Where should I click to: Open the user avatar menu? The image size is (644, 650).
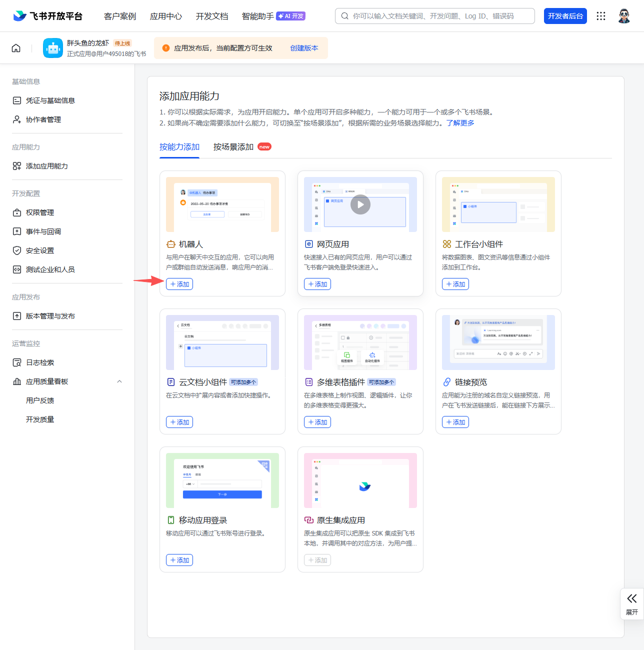coord(624,16)
